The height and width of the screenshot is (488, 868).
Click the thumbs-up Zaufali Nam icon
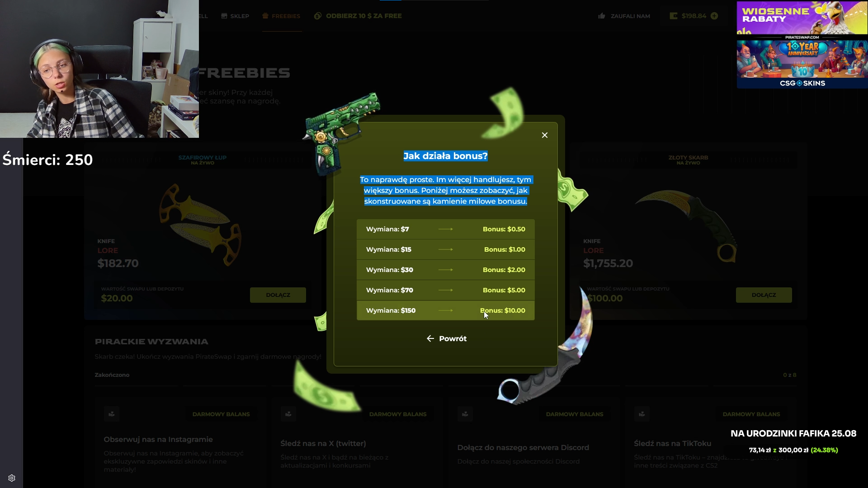coord(602,16)
